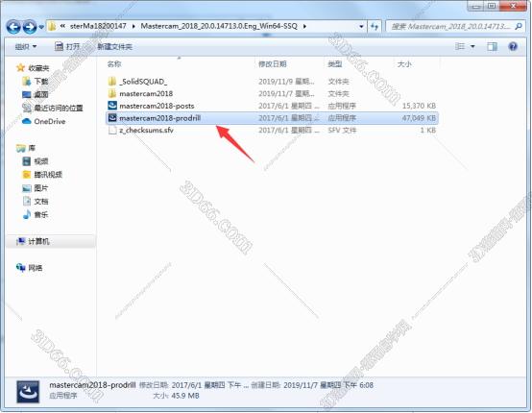Select 库 Libraries in the sidebar
This screenshot has height=413, width=532.
pos(26,148)
